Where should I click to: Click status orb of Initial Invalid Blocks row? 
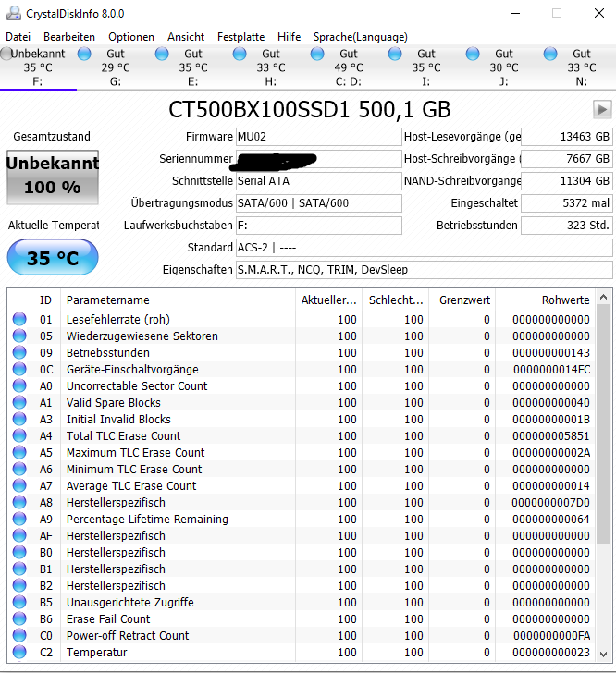click(x=19, y=419)
